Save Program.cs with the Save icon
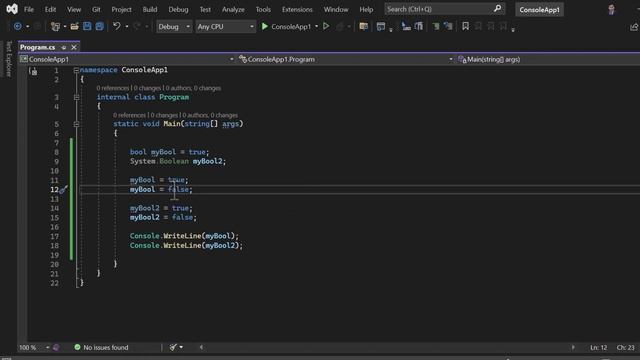640x360 pixels. point(87,27)
